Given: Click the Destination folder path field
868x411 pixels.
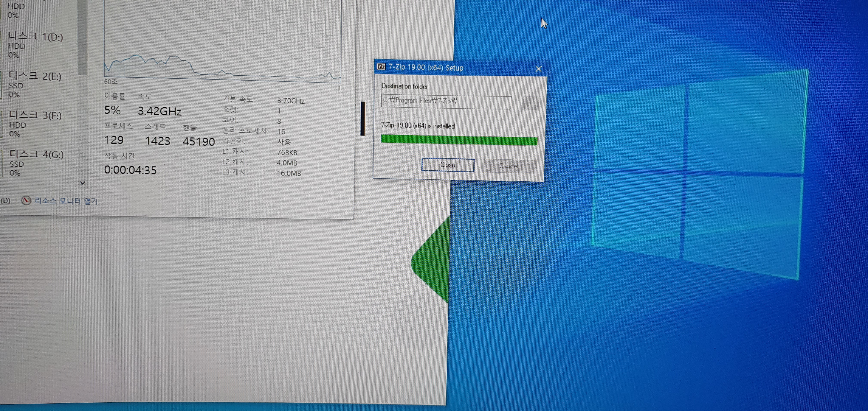Looking at the screenshot, I should click(x=446, y=102).
